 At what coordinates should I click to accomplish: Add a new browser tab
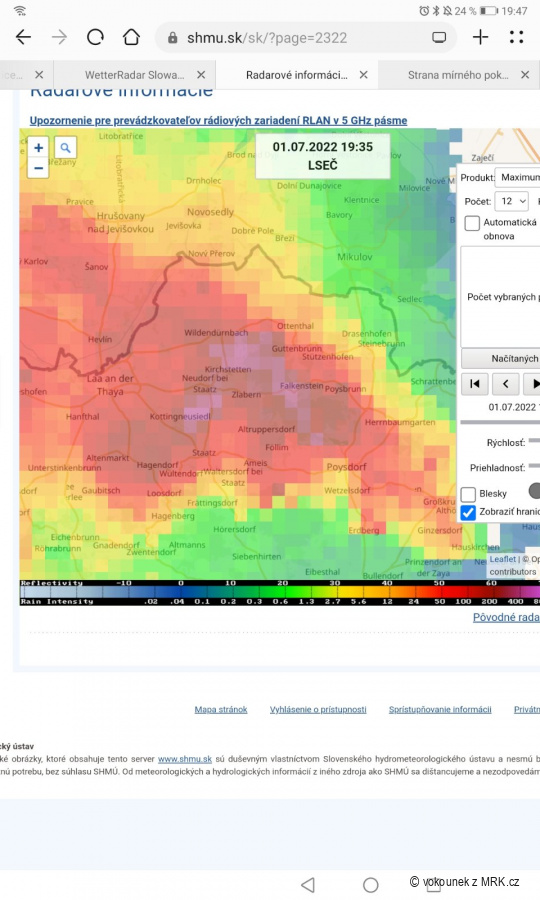point(480,37)
